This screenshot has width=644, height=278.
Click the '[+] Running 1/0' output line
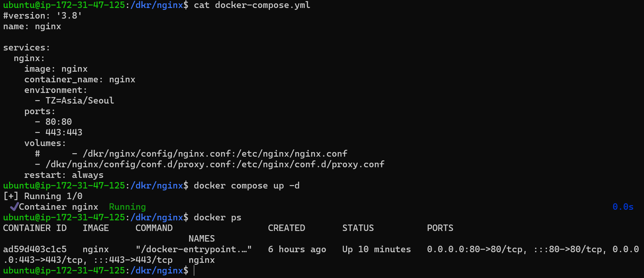(x=43, y=196)
